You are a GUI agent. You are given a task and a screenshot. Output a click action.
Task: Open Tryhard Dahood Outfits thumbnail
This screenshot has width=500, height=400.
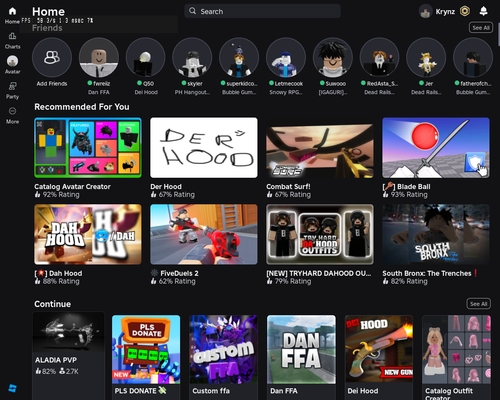pos(320,234)
